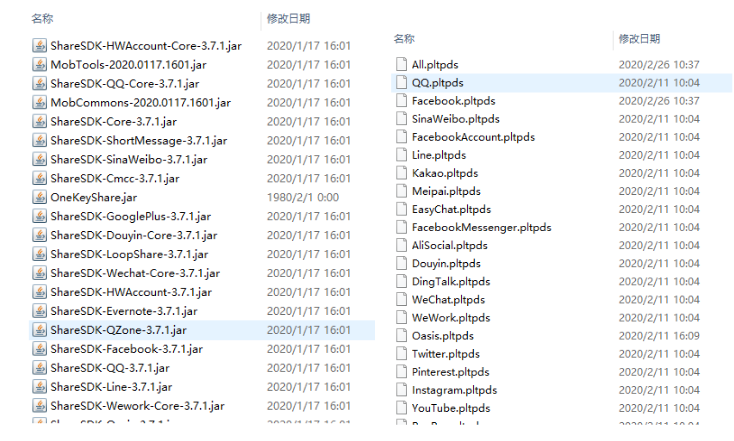Screen dimensions: 734x441
Task: Click the file icon of Twitter.pltpds
Action: point(401,354)
